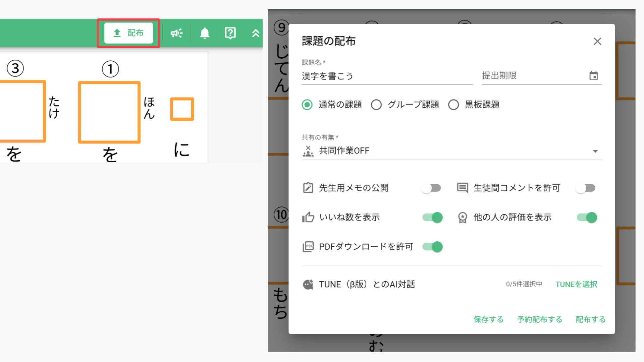The image size is (644, 362).
Task: Click the 先生用メモ notepad icon
Action: pyautogui.click(x=308, y=188)
